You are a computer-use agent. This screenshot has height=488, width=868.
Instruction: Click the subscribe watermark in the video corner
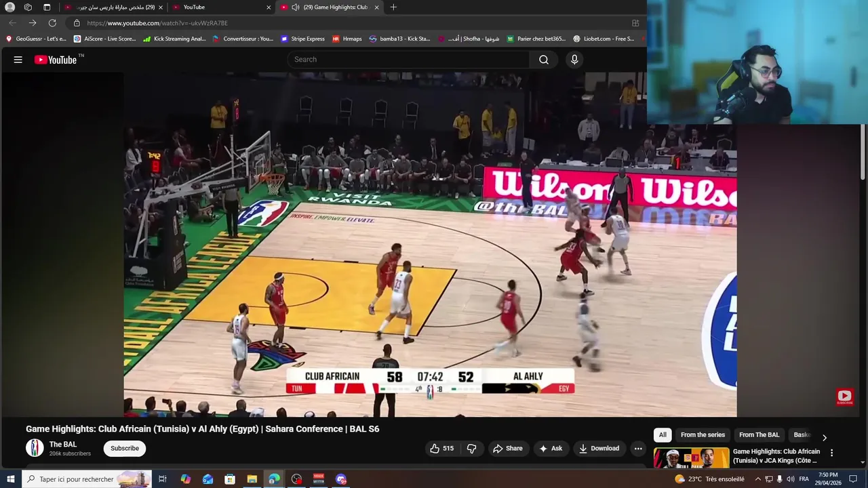tap(844, 397)
